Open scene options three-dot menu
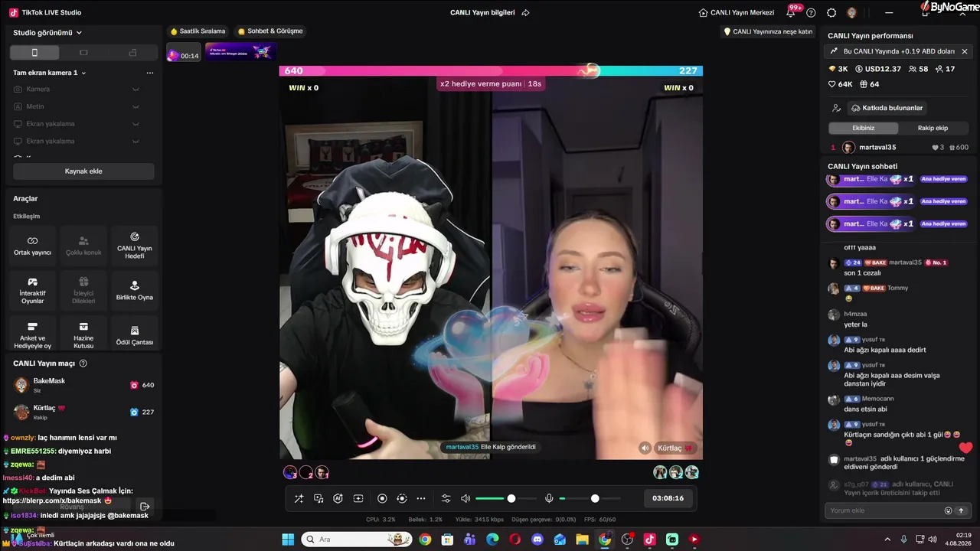Image resolution: width=980 pixels, height=551 pixels. [150, 73]
